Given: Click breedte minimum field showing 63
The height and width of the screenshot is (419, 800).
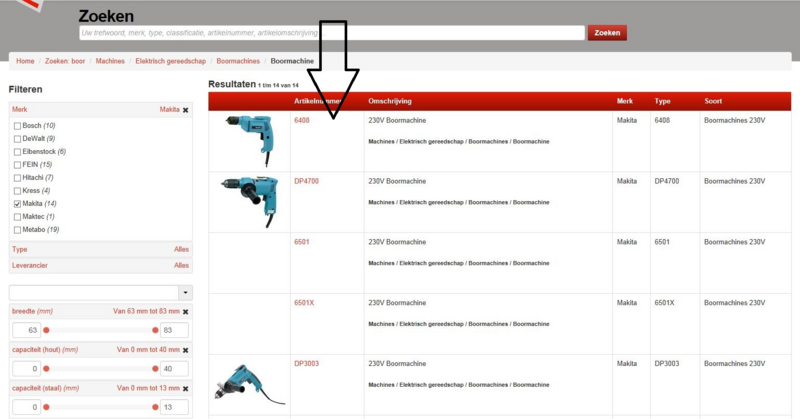Looking at the screenshot, I should (x=26, y=330).
